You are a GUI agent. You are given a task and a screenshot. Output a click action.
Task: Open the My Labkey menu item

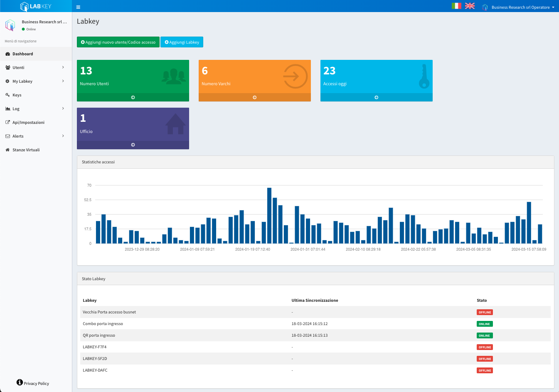[36, 81]
